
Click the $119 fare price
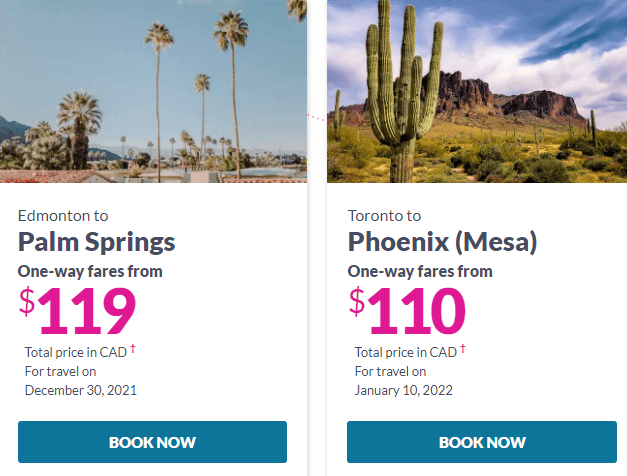coord(78,310)
